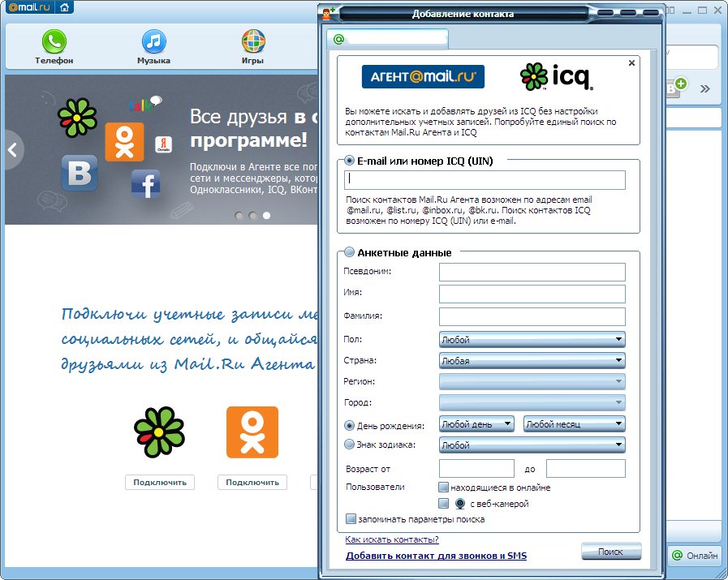Open the Страна dropdown
The width and height of the screenshot is (728, 580).
coord(532,360)
